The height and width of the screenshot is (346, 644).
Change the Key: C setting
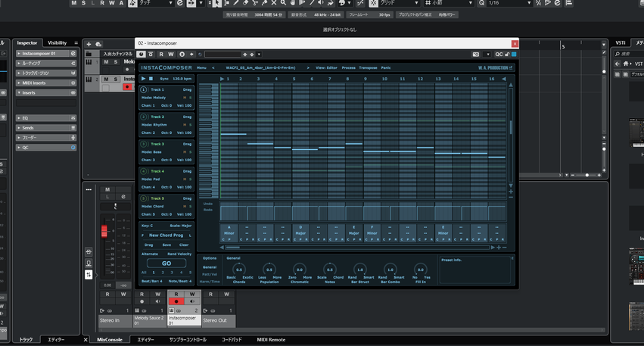(x=147, y=226)
